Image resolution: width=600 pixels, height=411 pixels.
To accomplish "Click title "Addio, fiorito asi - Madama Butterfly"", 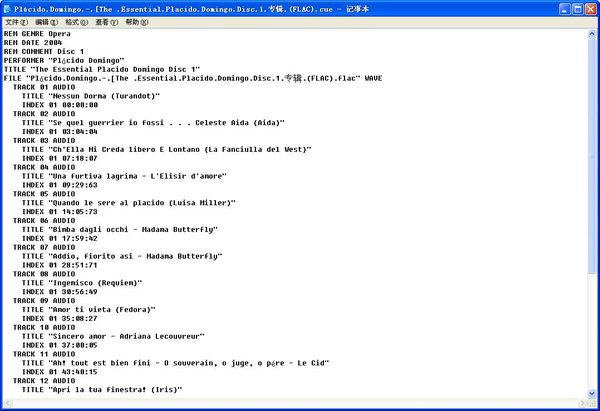I will coord(122,256).
